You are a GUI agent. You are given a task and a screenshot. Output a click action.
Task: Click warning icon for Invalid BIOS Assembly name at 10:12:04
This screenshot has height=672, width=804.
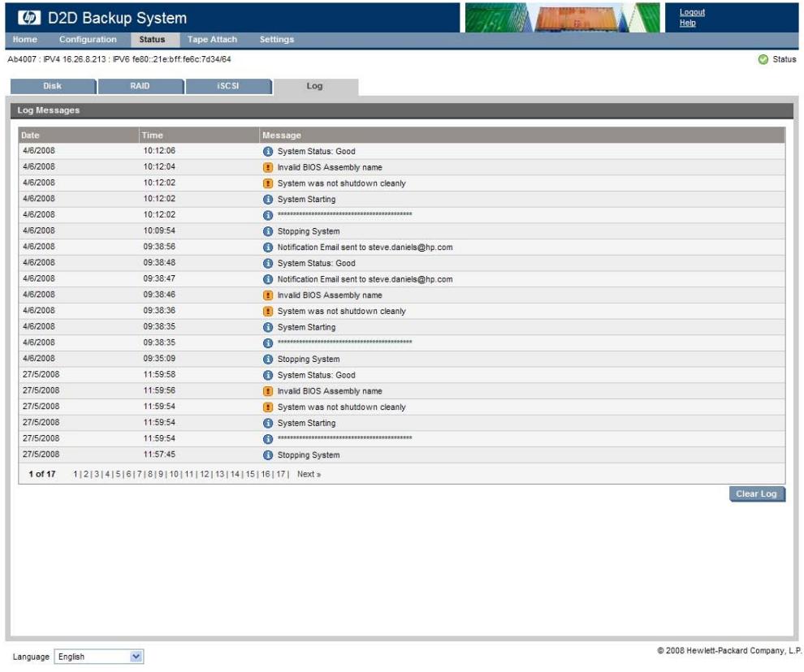(268, 167)
